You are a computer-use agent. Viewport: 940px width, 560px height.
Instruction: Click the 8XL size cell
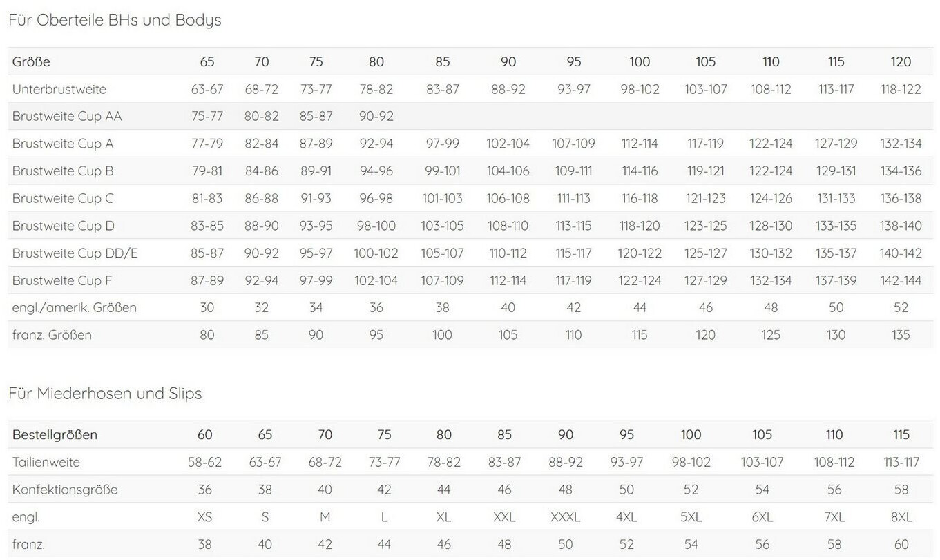tap(901, 517)
